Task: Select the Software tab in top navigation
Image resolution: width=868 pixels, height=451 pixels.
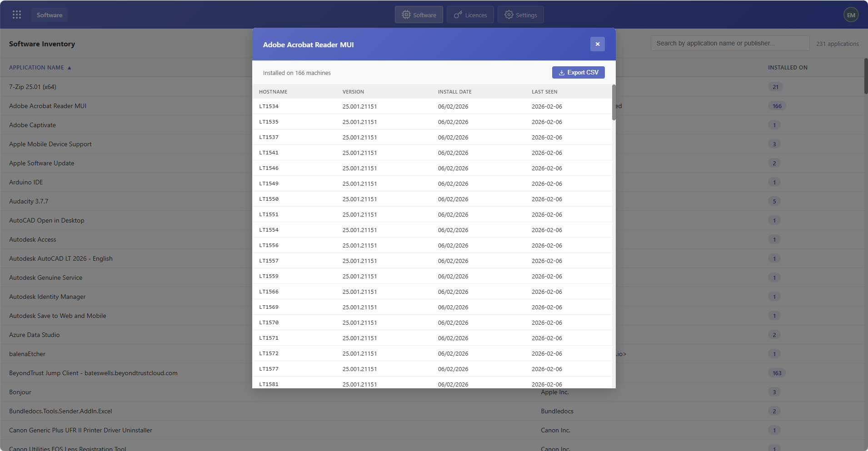Action: 419,15
